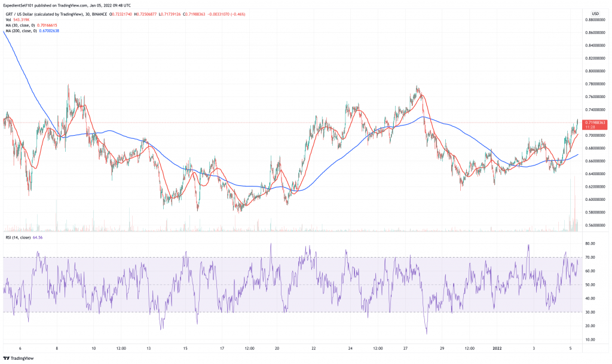Select the Vol 543.319K legend entry
The image size is (612, 364).
[17, 20]
